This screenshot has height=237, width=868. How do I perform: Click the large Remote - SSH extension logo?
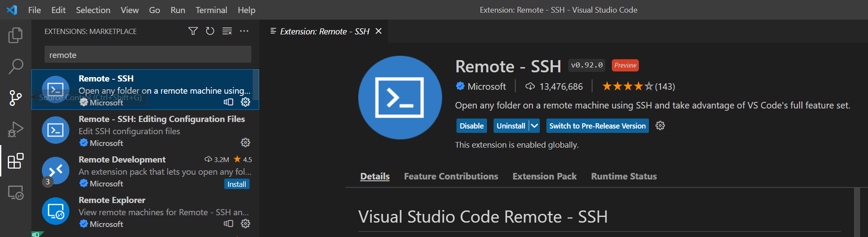click(400, 98)
